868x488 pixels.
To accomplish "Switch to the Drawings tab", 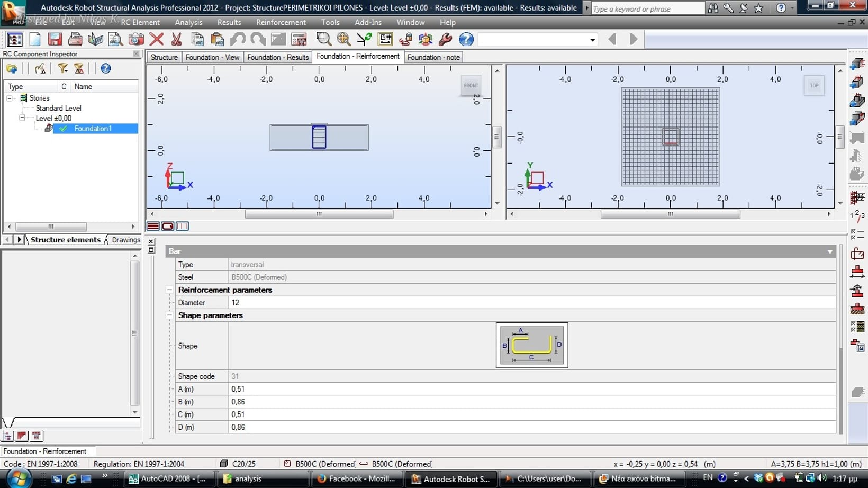I will click(x=126, y=240).
